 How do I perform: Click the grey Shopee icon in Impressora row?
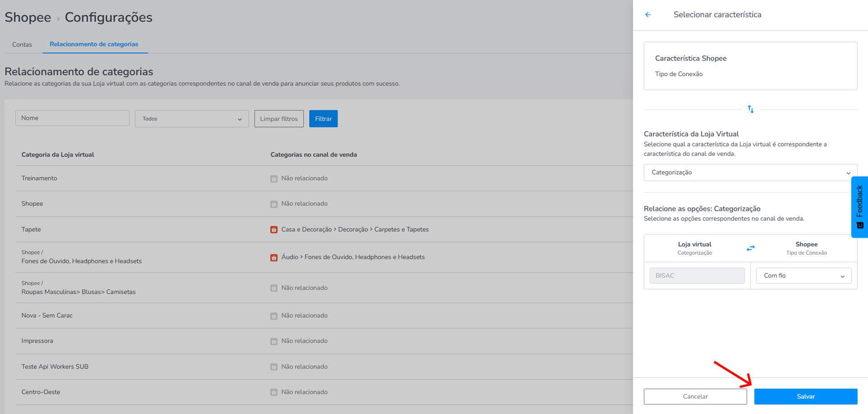pyautogui.click(x=274, y=342)
